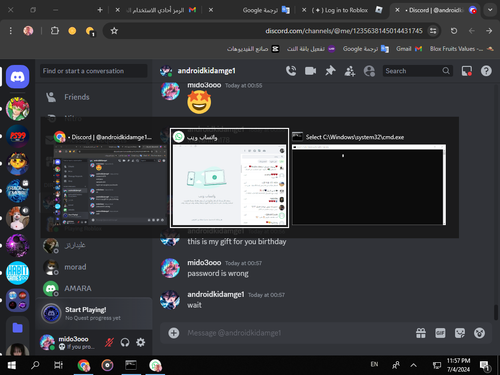
Task: Open Task View on the taskbar
Action: (58, 365)
